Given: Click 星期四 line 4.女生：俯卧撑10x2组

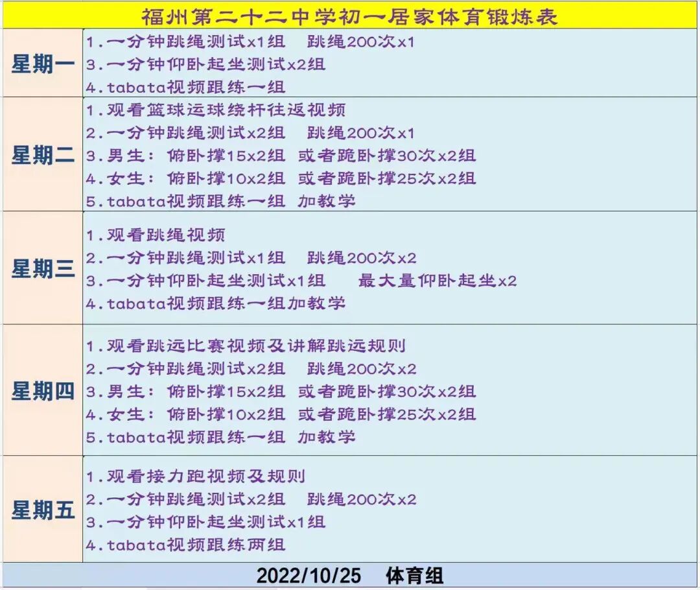Looking at the screenshot, I should [186, 414].
